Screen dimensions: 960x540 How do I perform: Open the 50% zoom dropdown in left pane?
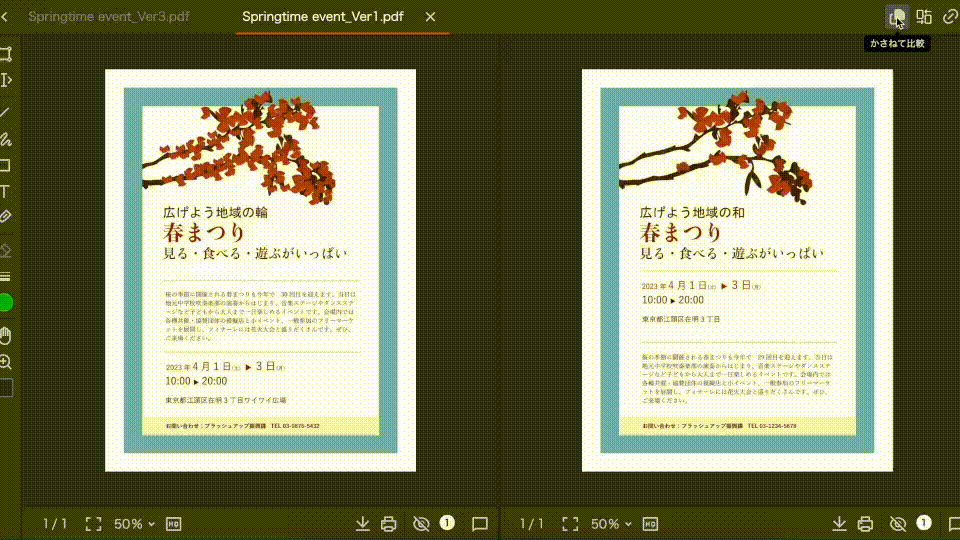pos(134,524)
